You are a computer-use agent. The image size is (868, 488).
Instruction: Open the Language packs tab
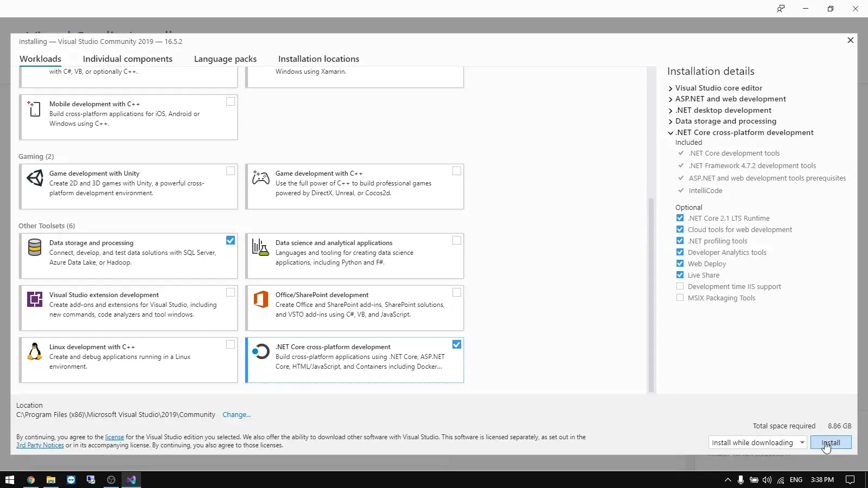pyautogui.click(x=225, y=59)
